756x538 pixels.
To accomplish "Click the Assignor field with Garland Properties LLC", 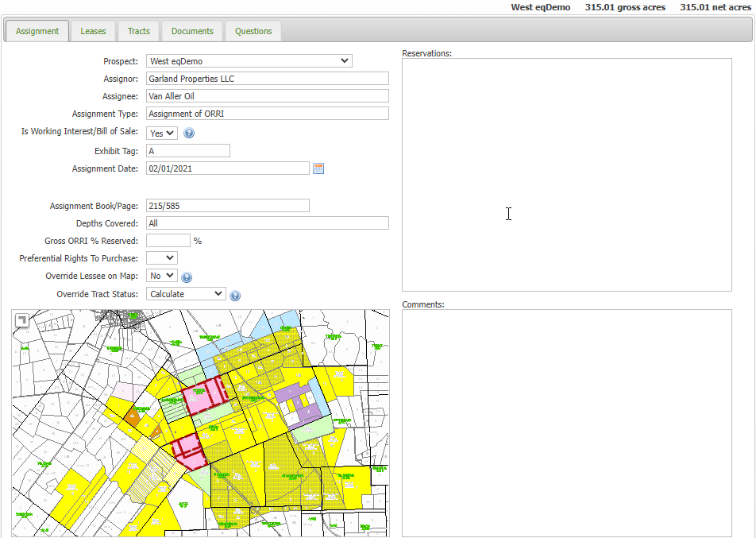I will tap(267, 79).
